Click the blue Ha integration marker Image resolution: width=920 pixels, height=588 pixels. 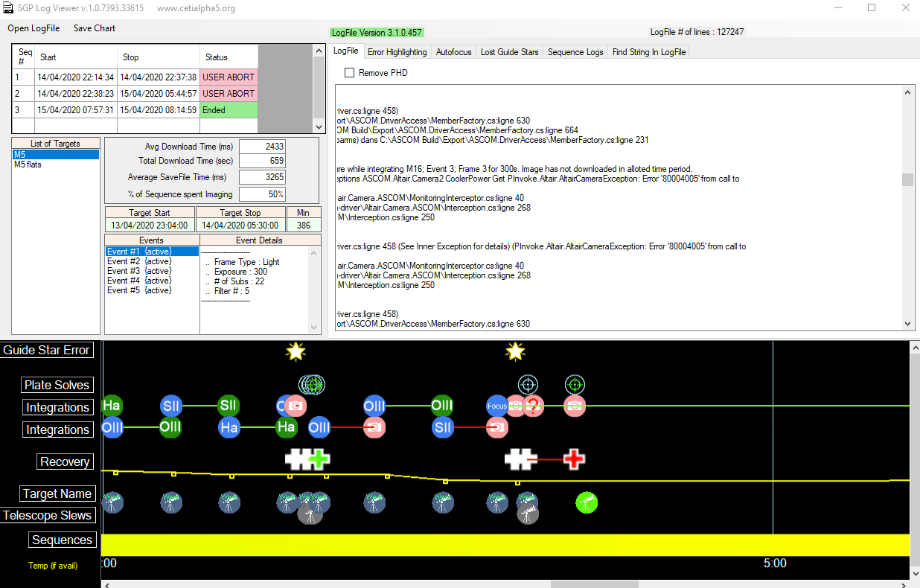click(229, 427)
